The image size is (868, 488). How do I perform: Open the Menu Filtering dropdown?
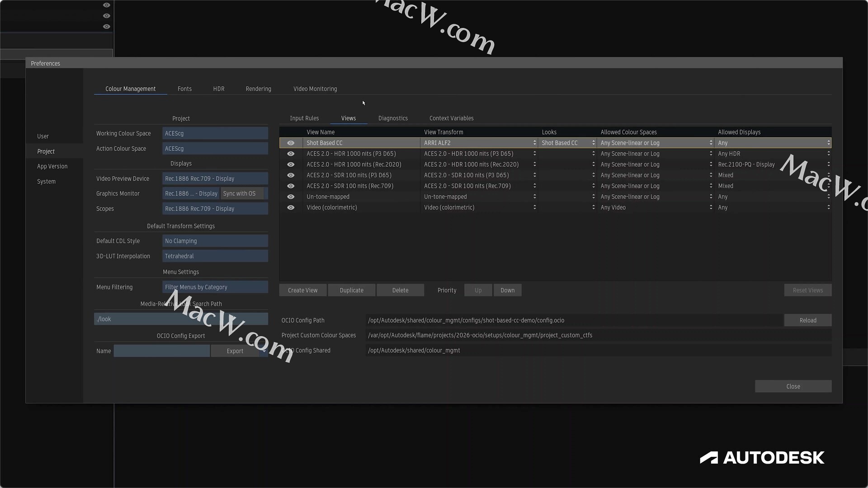click(x=215, y=287)
